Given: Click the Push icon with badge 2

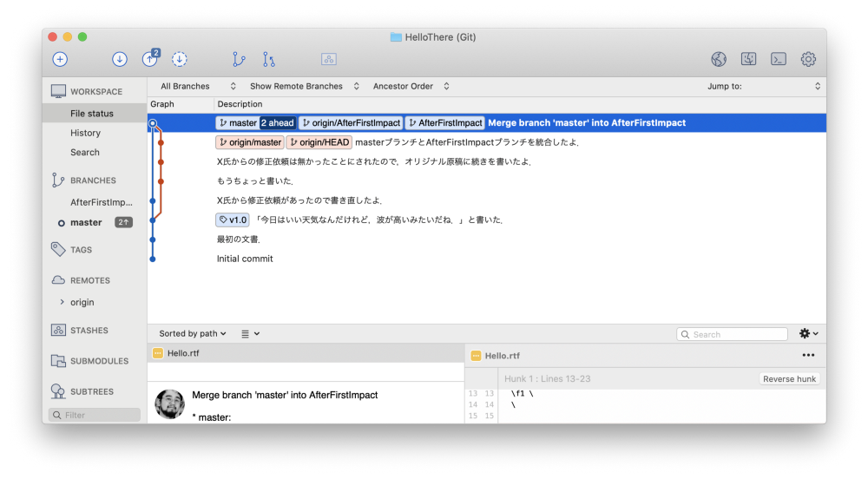Looking at the screenshot, I should pyautogui.click(x=150, y=58).
